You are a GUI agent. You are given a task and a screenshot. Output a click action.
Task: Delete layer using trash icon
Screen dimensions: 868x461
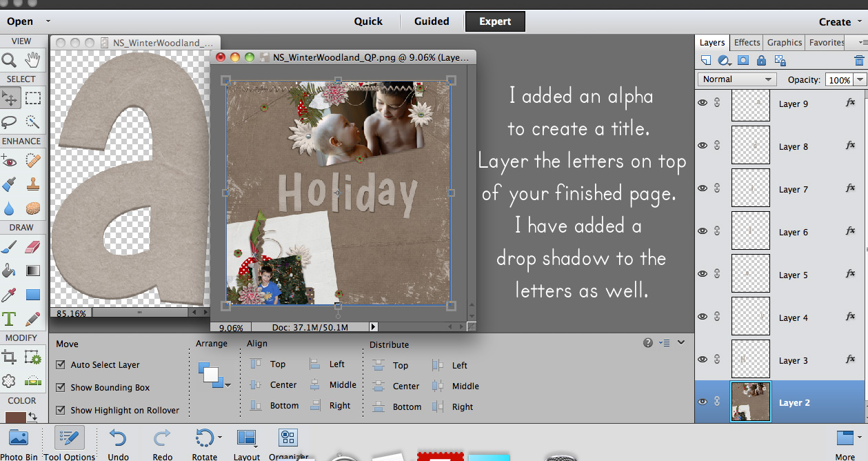(858, 61)
